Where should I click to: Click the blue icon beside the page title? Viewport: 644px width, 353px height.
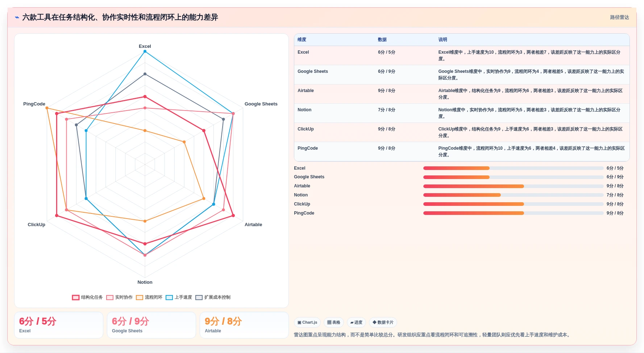coord(17,17)
